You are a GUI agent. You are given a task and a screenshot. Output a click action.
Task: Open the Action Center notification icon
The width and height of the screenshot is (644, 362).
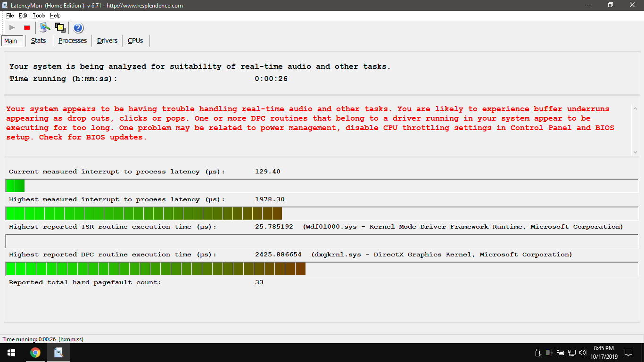[628, 352]
